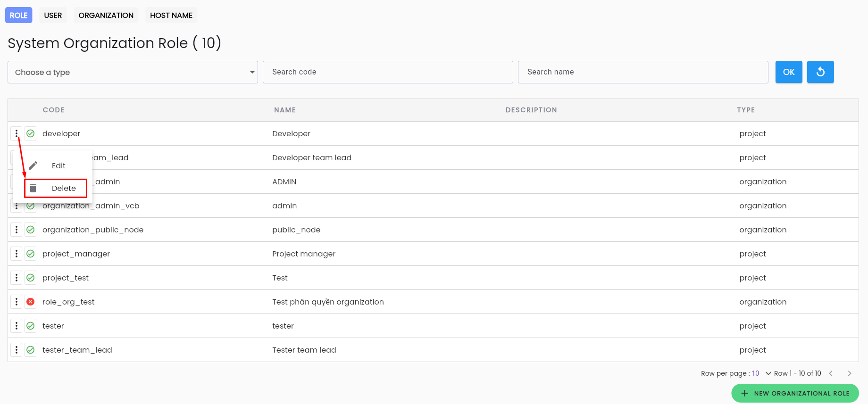Click the NAME column header
This screenshot has width=868, height=404.
click(x=285, y=110)
